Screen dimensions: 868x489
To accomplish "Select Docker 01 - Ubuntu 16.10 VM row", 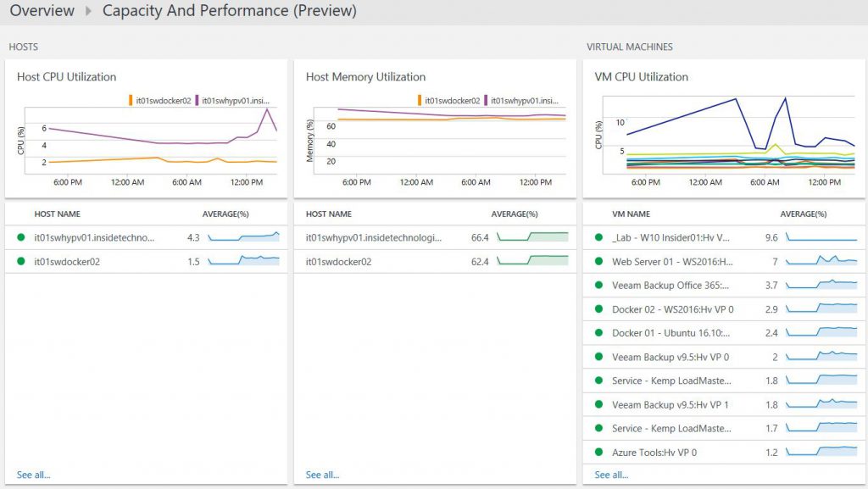I will (724, 333).
